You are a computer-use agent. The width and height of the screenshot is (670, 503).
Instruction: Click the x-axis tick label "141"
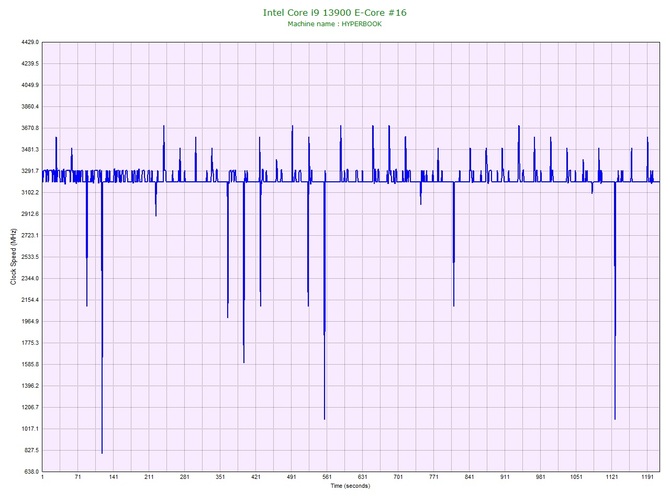click(113, 477)
